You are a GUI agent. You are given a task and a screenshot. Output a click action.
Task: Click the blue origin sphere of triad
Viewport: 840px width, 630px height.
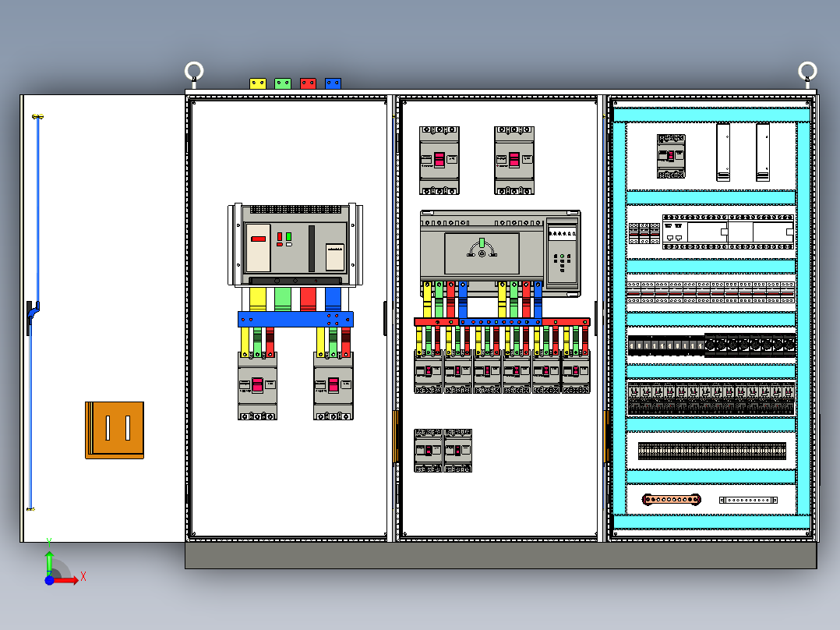[49, 580]
